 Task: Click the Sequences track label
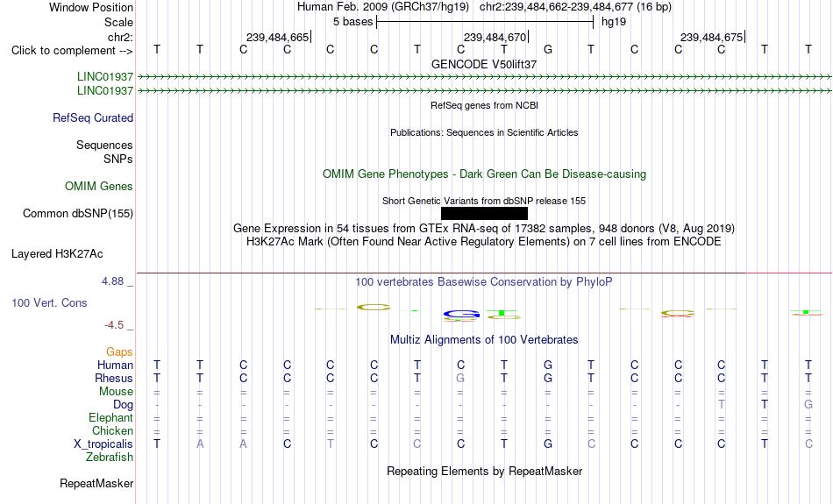click(104, 145)
